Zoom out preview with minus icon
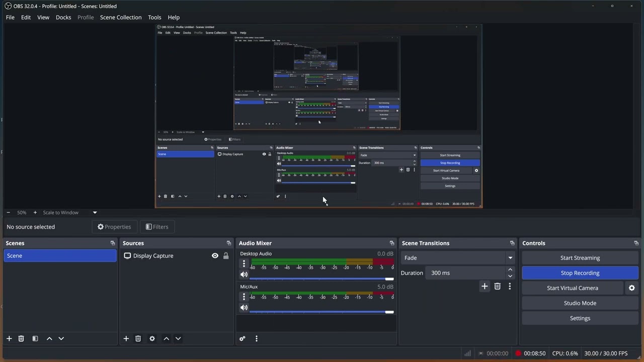The height and width of the screenshot is (362, 644). point(8,212)
